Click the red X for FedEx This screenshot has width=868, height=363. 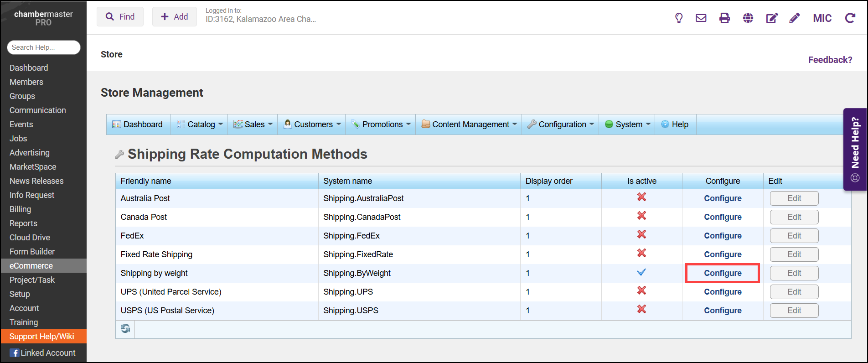(641, 234)
